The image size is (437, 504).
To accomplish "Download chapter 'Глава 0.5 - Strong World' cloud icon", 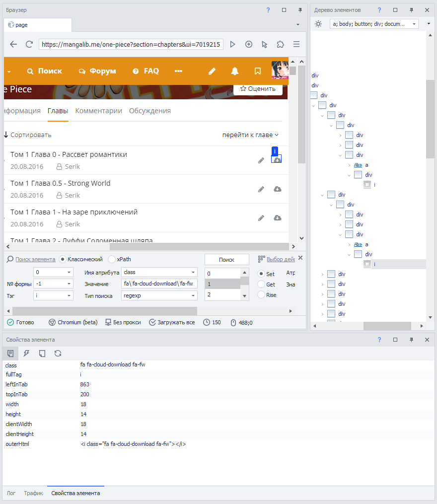I will [278, 189].
